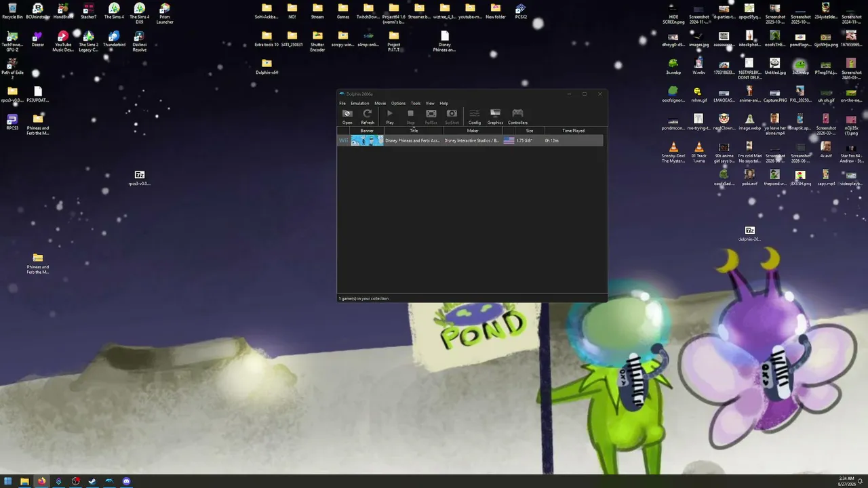Open the Emulation menu
This screenshot has width=868, height=488.
click(360, 103)
